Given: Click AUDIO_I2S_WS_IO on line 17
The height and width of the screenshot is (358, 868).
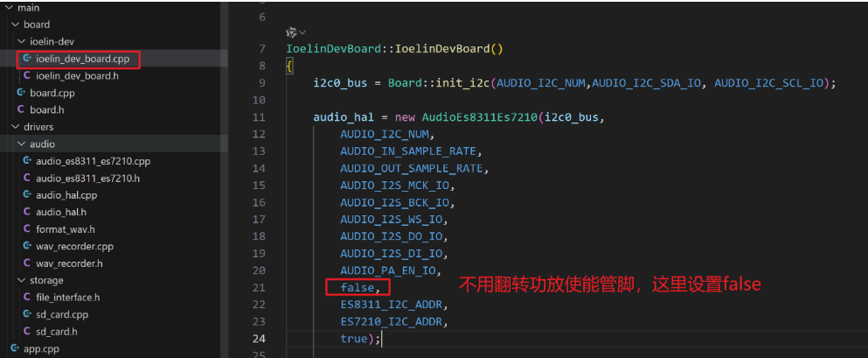Looking at the screenshot, I should pyautogui.click(x=392, y=220).
